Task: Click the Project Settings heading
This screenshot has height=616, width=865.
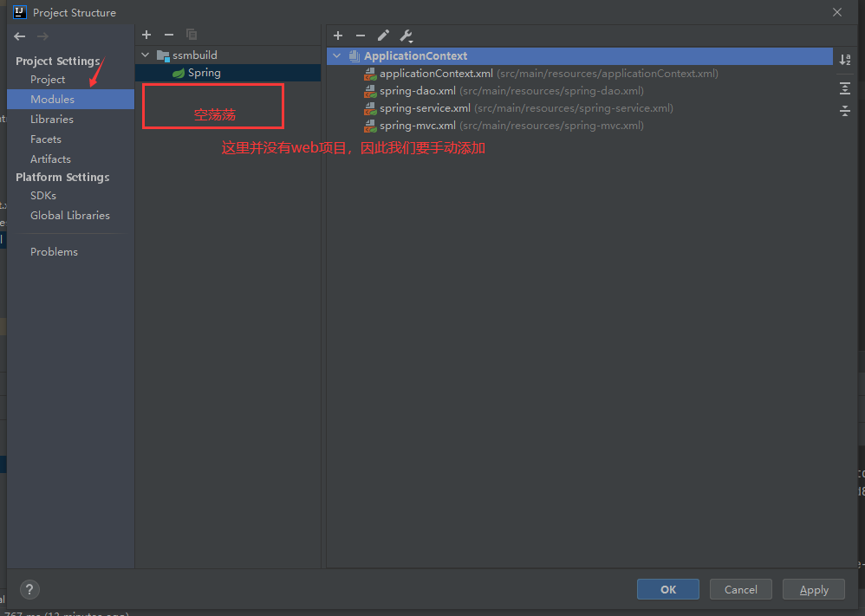Action: pos(58,62)
